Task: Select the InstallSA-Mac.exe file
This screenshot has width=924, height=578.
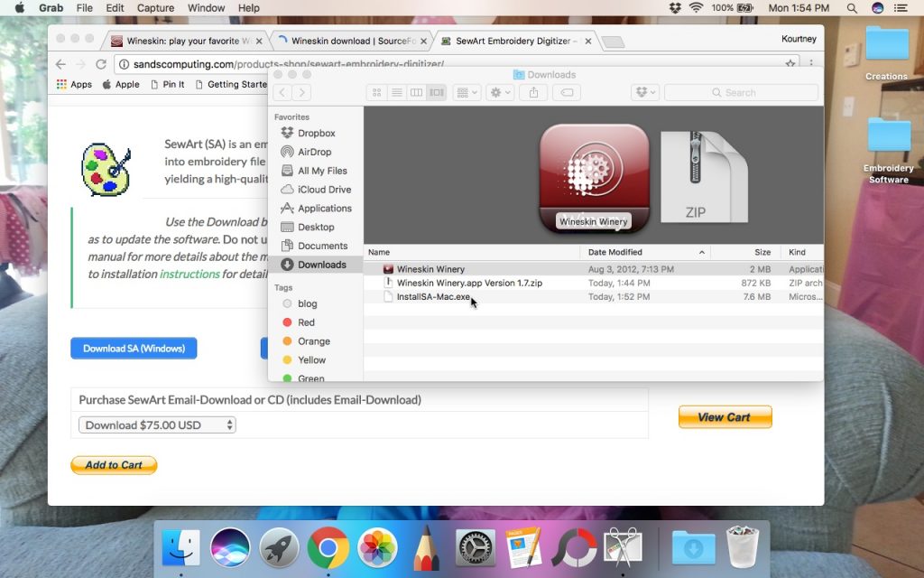Action: coord(594,296)
